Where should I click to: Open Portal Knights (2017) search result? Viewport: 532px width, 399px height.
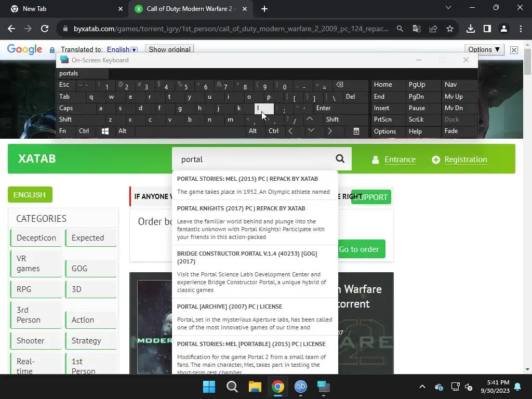pyautogui.click(x=255, y=222)
